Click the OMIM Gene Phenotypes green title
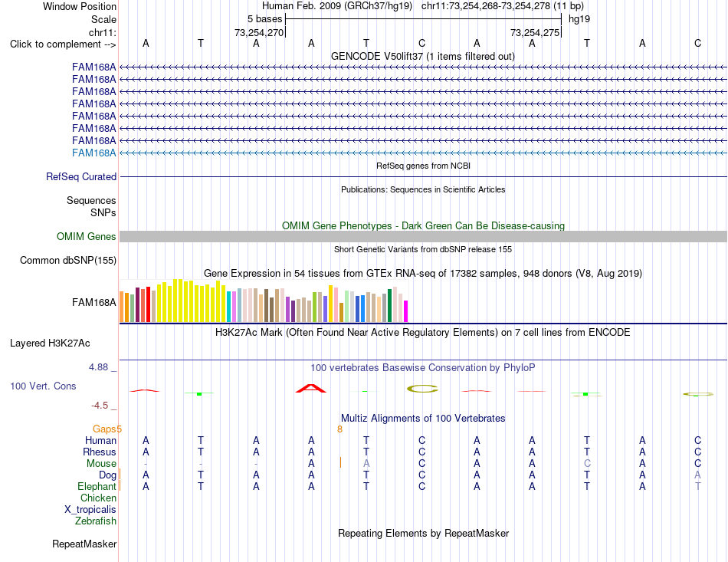Image resolution: width=728 pixels, height=562 pixels. tap(423, 225)
